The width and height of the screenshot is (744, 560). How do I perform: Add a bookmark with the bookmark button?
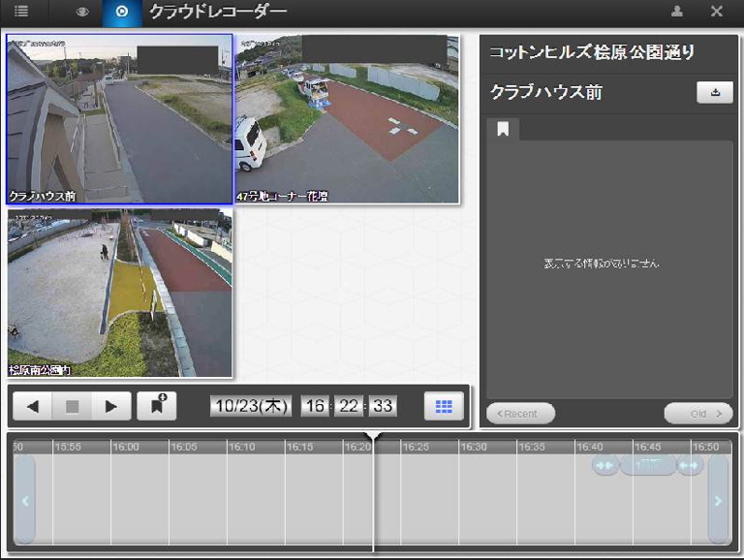[156, 406]
